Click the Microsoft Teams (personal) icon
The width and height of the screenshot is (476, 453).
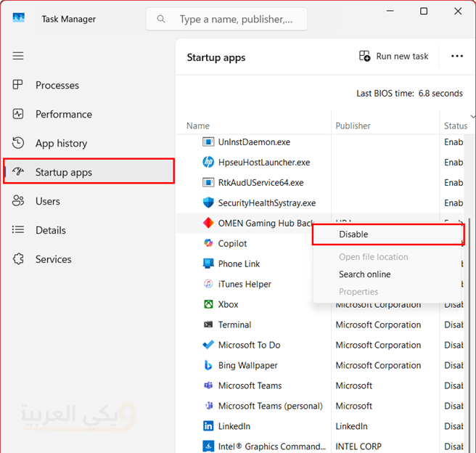[x=209, y=406]
